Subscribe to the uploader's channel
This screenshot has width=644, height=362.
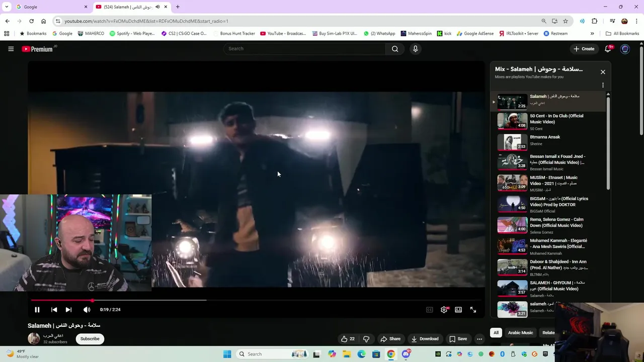90,339
